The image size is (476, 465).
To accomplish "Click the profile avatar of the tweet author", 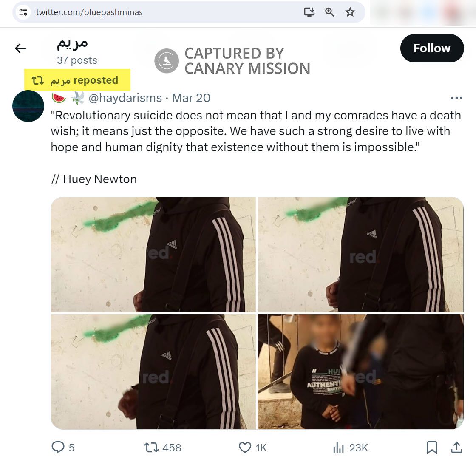I will click(x=28, y=106).
